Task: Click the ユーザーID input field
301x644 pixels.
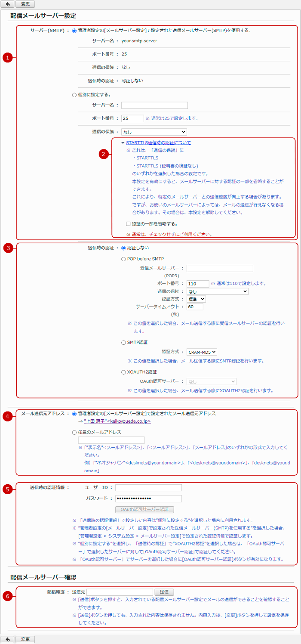Action: (x=148, y=488)
